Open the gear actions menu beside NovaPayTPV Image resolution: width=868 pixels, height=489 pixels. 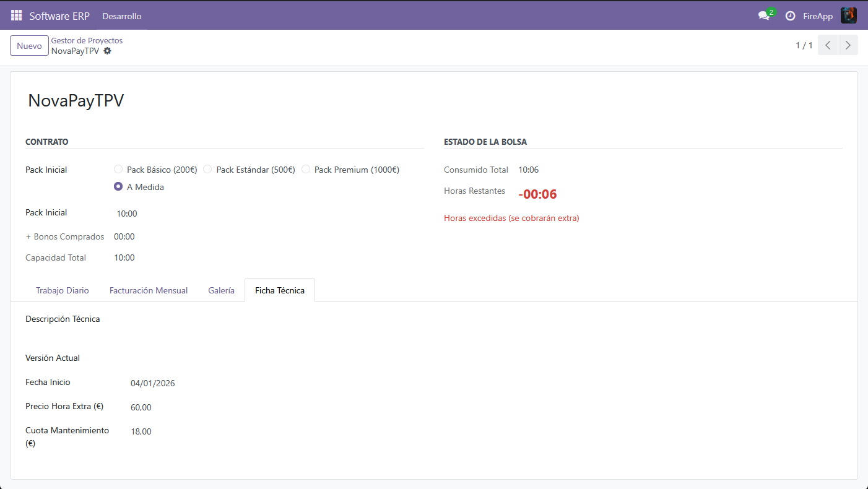pyautogui.click(x=107, y=51)
